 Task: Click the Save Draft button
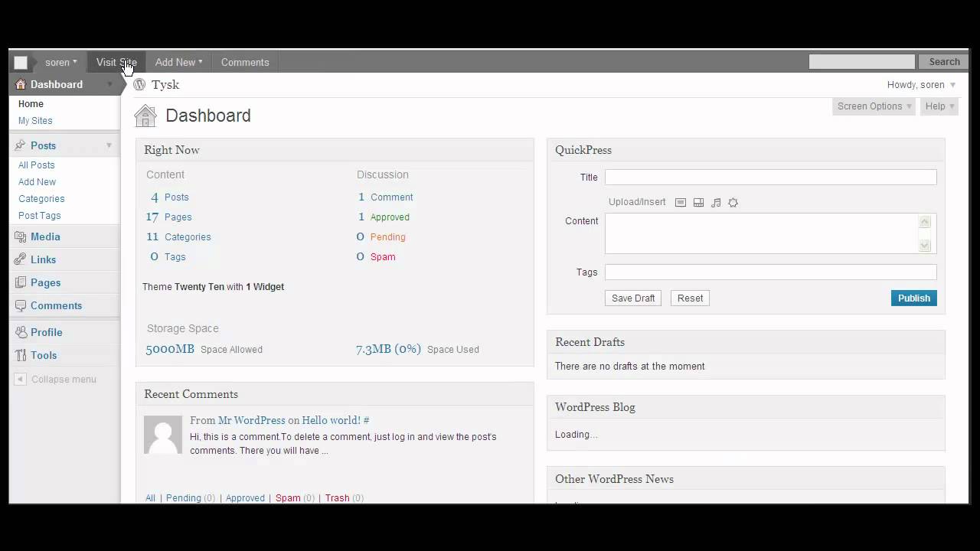pyautogui.click(x=633, y=298)
